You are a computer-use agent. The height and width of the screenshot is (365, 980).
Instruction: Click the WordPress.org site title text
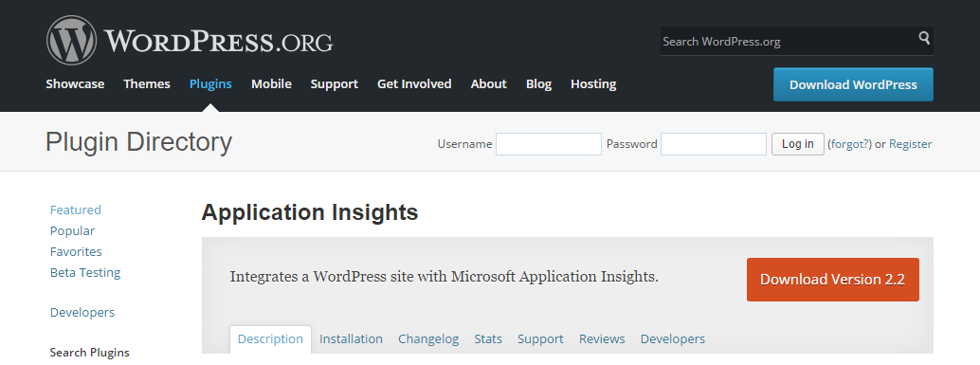219,42
